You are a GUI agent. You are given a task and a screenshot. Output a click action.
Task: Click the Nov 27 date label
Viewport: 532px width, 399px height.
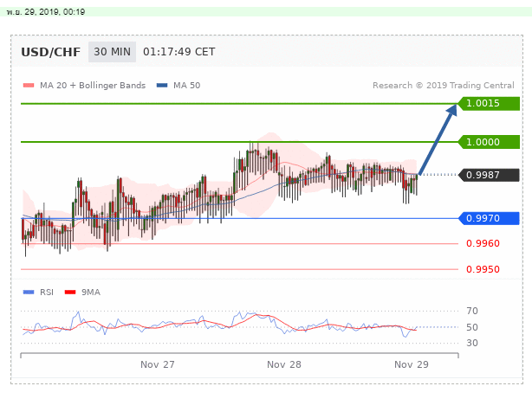[158, 364]
